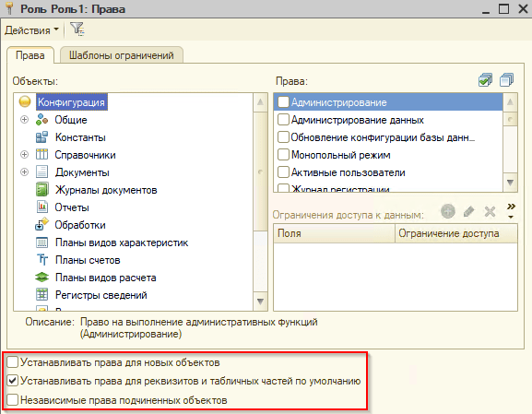532x414 pixels.
Task: Click the Обработки icon
Action: [x=41, y=225]
